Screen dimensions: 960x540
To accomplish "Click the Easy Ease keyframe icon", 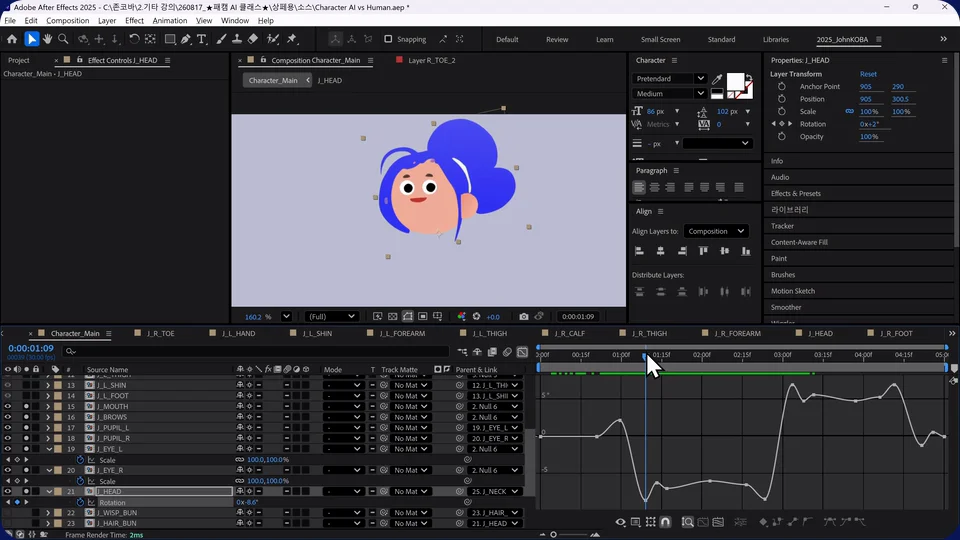I will [x=830, y=522].
